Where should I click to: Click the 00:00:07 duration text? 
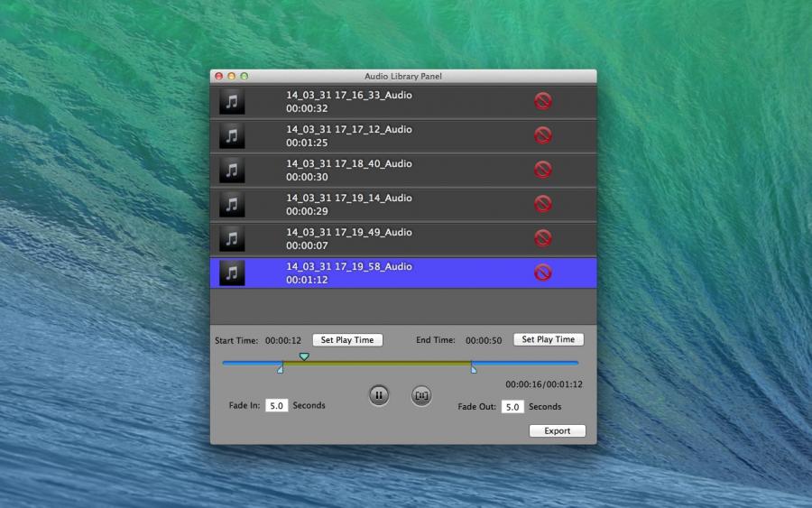coord(307,245)
